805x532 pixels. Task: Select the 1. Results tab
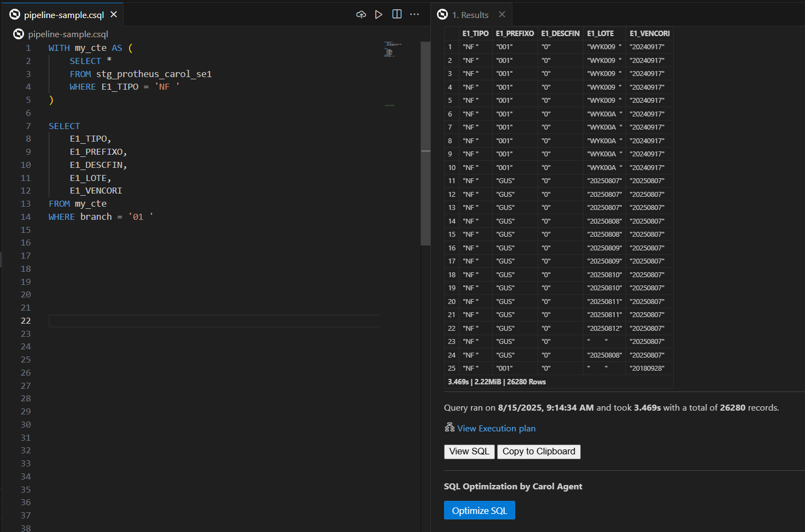(470, 15)
